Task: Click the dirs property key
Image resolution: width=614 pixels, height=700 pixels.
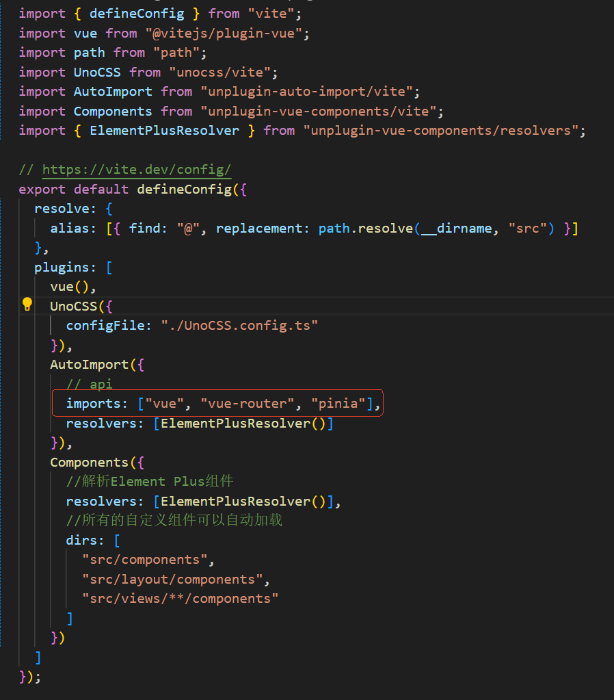Action: 81,540
